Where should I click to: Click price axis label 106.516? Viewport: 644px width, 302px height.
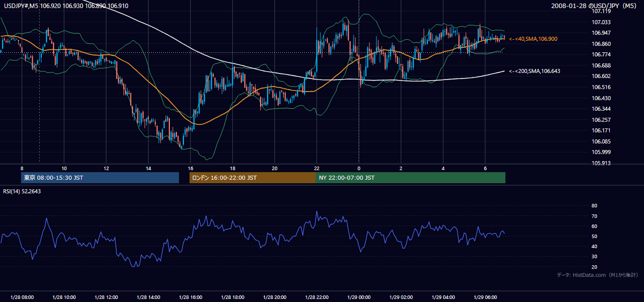point(601,87)
